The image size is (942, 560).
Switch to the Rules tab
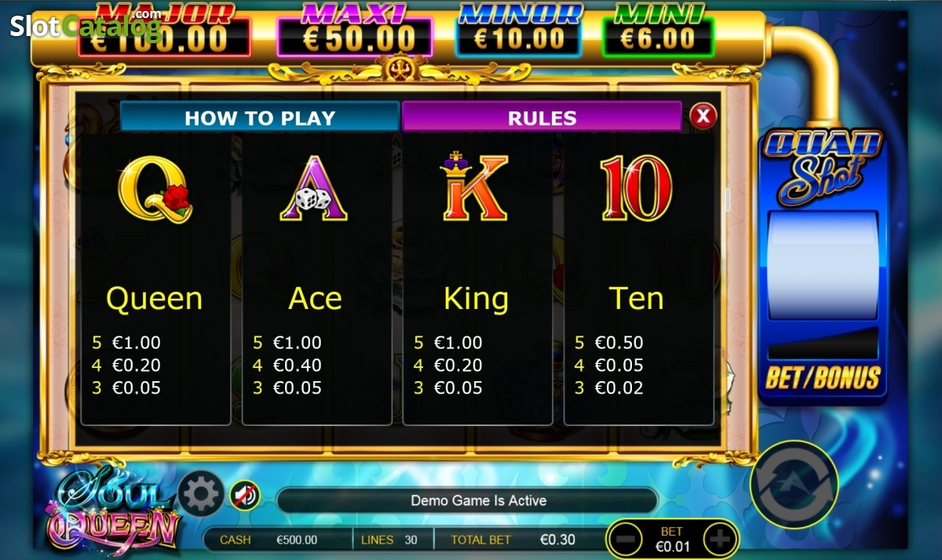tap(542, 118)
